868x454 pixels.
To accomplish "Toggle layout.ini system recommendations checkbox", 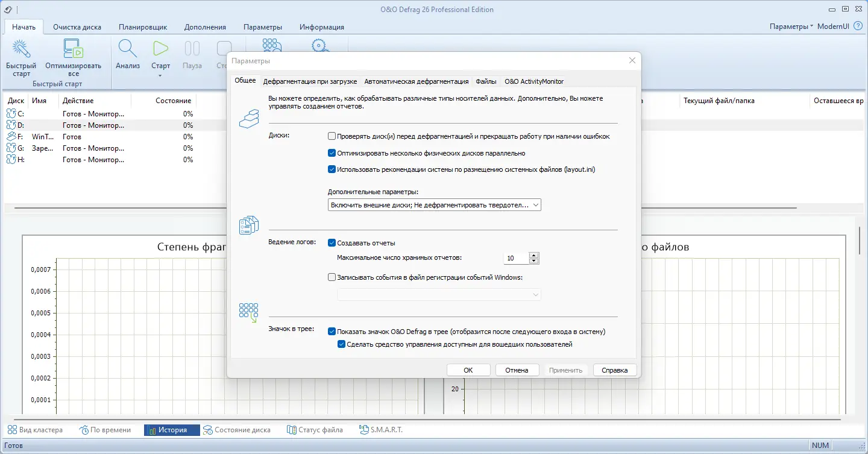I will [332, 169].
